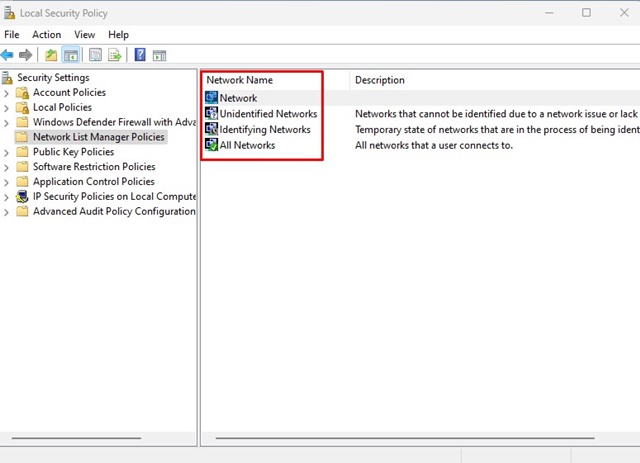The width and height of the screenshot is (640, 463).
Task: Select Unidentified Networks in the list
Action: (267, 114)
